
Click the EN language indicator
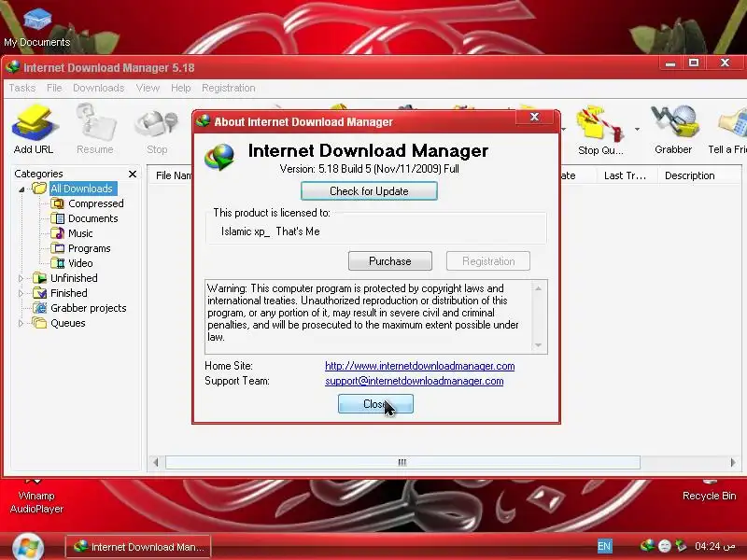coord(604,546)
